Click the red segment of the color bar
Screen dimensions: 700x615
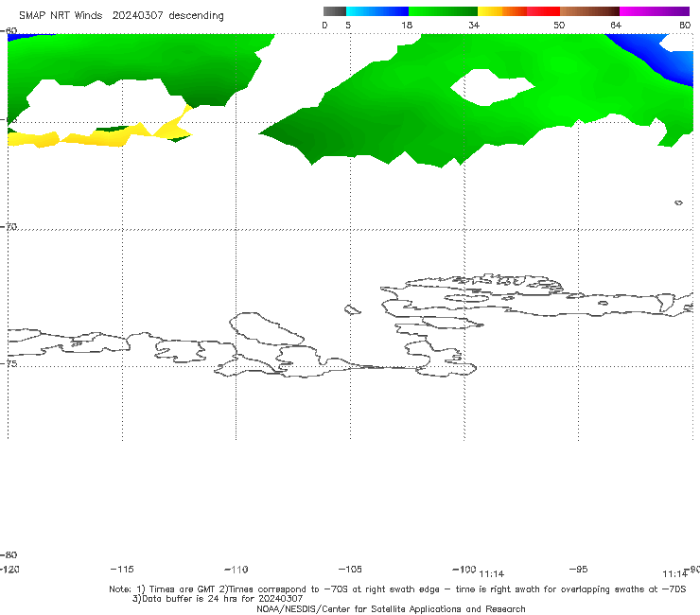click(x=543, y=11)
